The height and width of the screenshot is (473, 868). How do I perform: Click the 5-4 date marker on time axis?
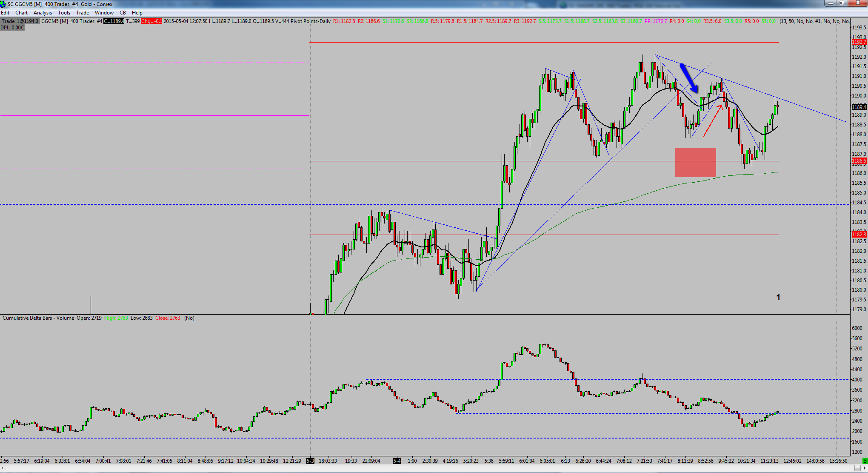pos(397,461)
